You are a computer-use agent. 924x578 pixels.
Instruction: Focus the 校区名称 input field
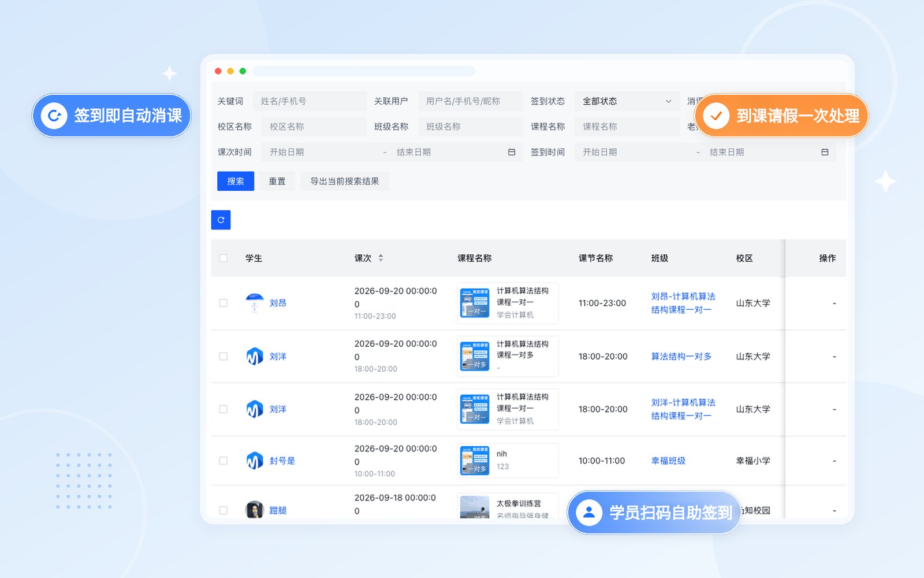point(314,127)
